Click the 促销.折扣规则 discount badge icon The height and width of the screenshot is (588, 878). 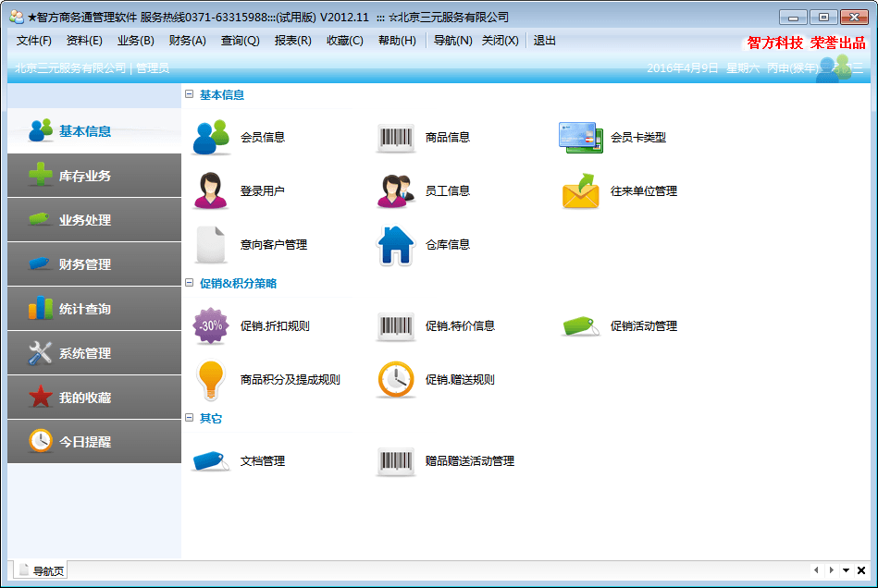tap(211, 326)
